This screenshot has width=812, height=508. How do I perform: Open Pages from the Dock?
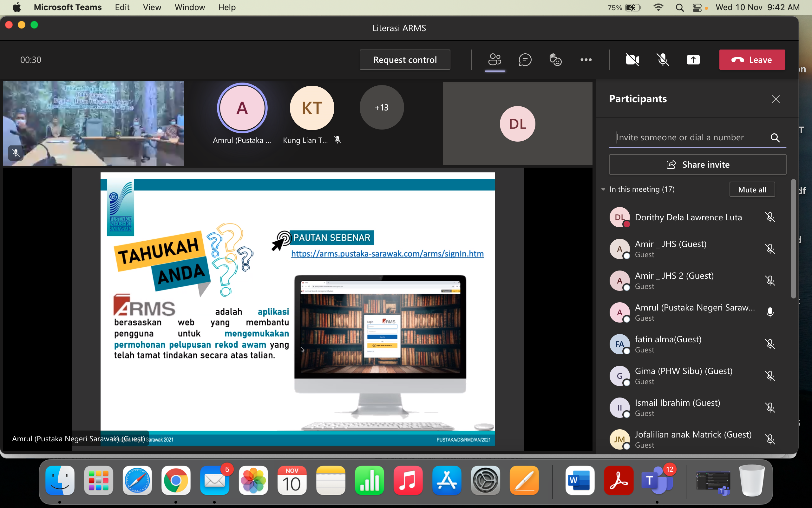coord(524,480)
